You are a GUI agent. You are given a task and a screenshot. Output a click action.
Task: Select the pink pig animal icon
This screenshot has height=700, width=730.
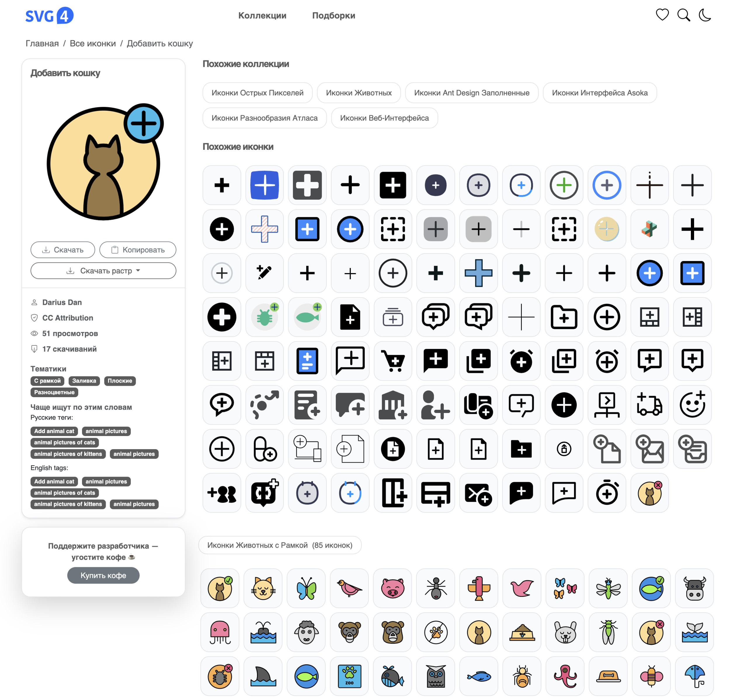point(392,588)
